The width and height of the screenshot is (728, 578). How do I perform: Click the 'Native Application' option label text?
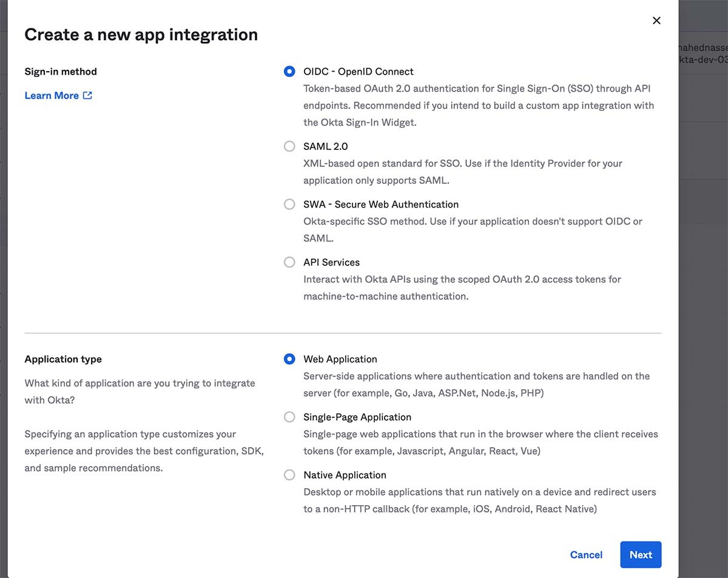pos(345,475)
